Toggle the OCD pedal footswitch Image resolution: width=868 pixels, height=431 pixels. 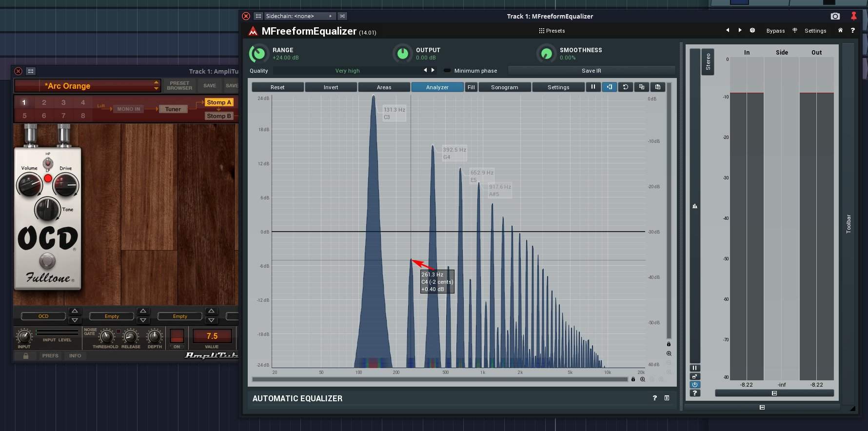47,261
